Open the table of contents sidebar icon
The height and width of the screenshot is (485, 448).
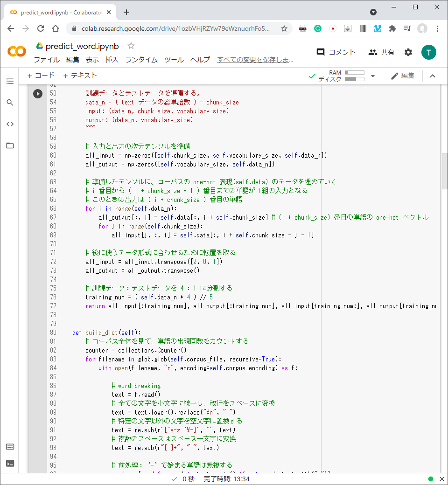coord(10,81)
